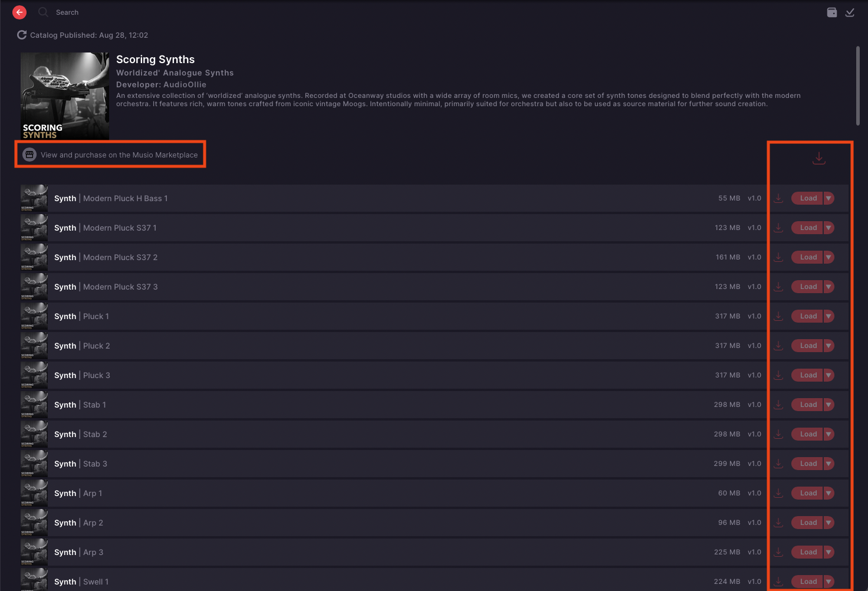Image resolution: width=868 pixels, height=591 pixels.
Task: Click the red back arrow button
Action: point(19,12)
